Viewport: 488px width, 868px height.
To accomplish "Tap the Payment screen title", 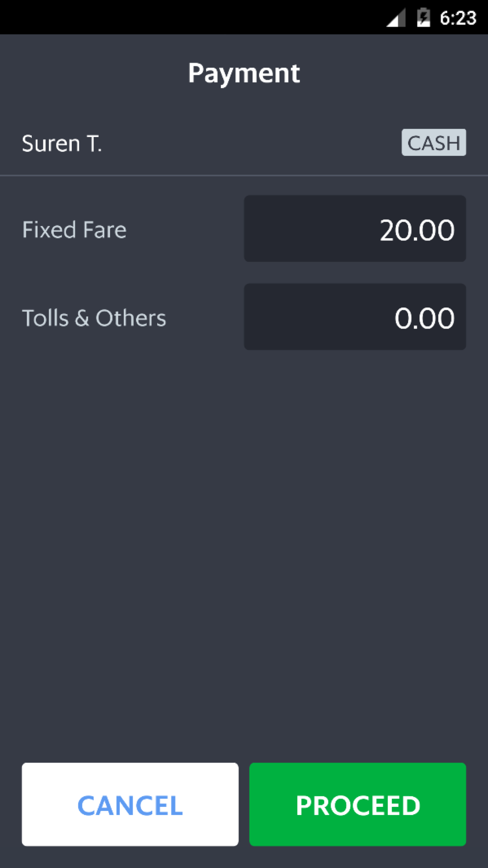I will pos(244,73).
